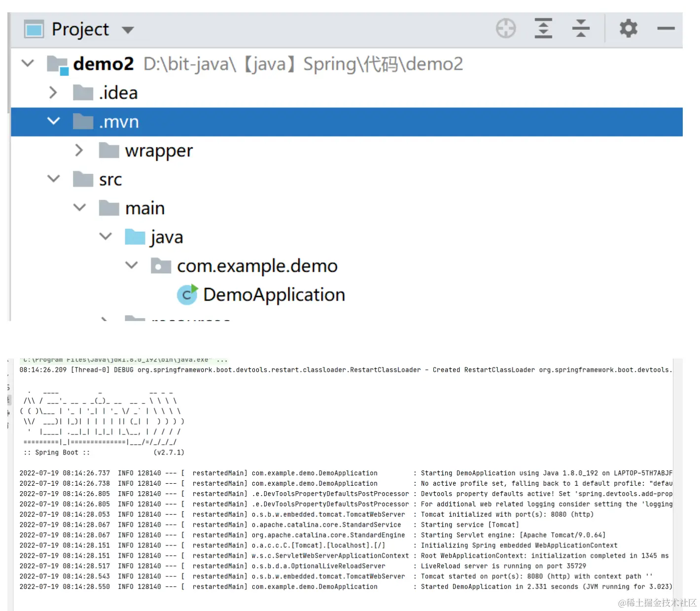Click the main folder icon
Viewport: 700px width, 611px height.
(x=109, y=208)
